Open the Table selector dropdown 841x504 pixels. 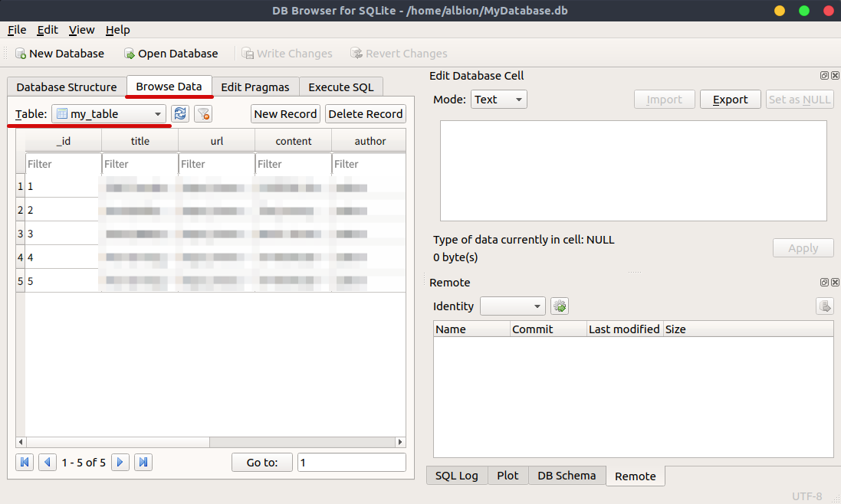[x=157, y=113]
